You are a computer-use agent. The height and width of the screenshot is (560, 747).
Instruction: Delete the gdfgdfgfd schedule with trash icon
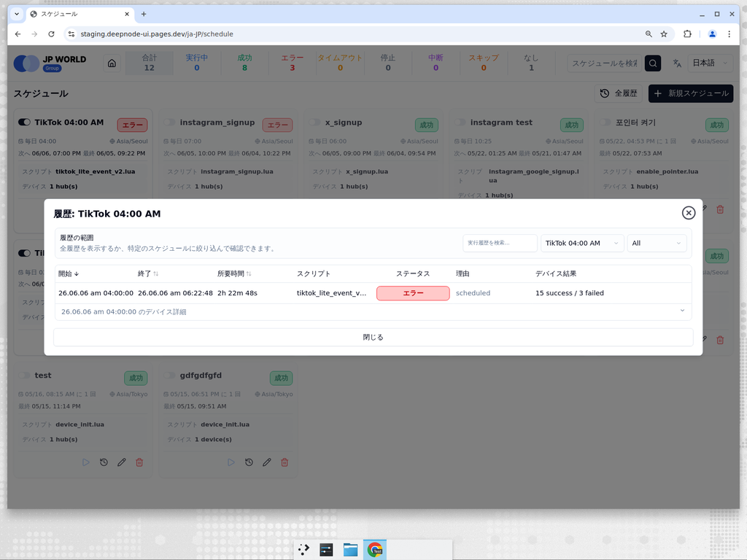[285, 462]
